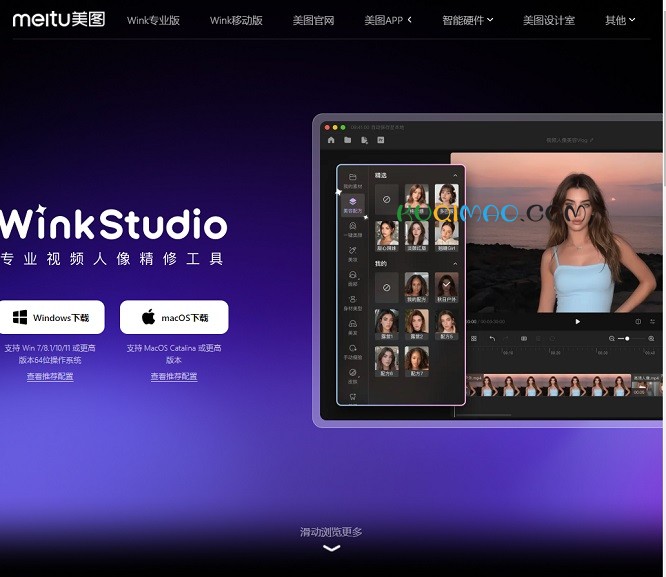Viewport: 666px width, 577px height.
Task: Collapse the 精选 section with its chevron
Action: coord(455,175)
